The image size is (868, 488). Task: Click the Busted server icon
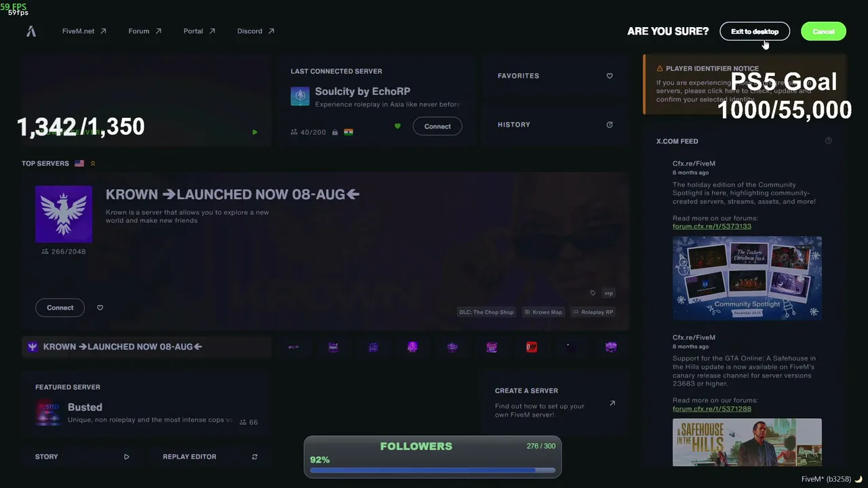point(49,413)
